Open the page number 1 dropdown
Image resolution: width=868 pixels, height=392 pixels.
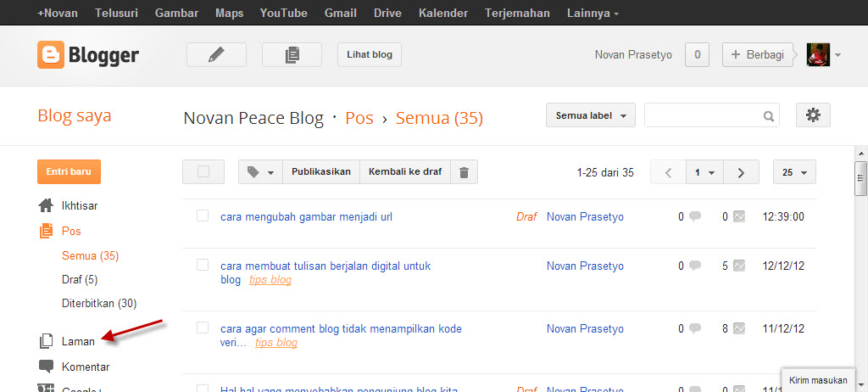coord(704,172)
